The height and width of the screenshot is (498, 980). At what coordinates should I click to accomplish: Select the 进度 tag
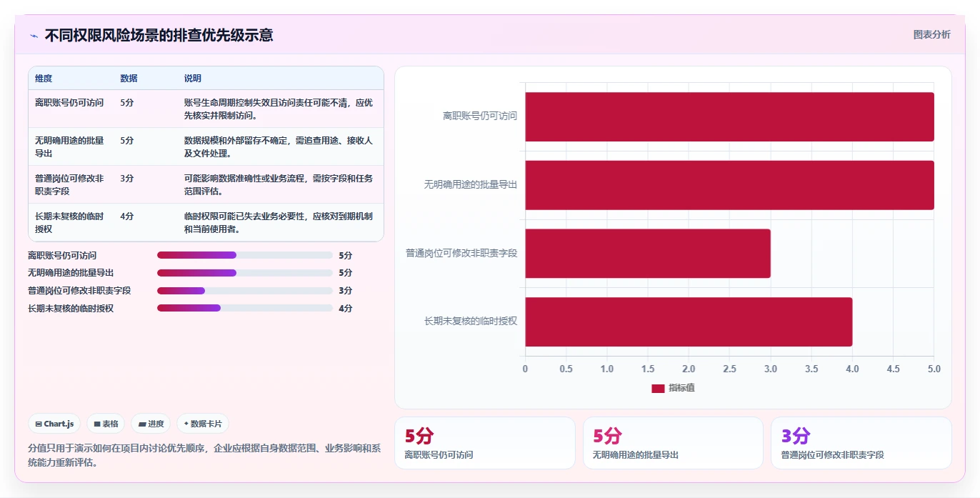tap(151, 424)
